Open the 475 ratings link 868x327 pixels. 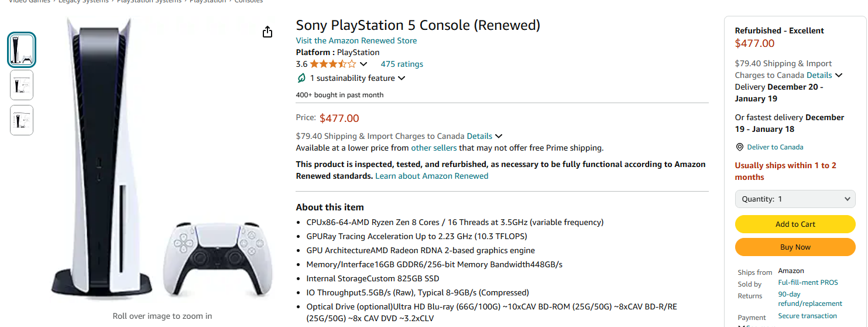pos(402,64)
